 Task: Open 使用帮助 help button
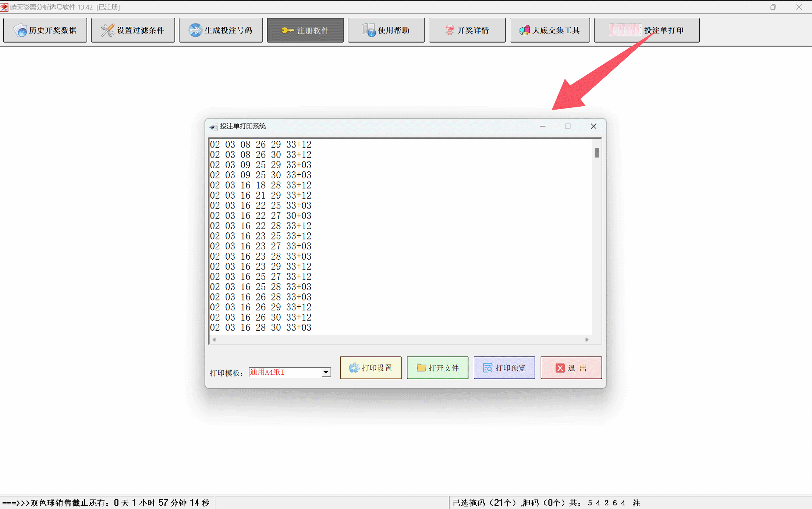pyautogui.click(x=386, y=30)
